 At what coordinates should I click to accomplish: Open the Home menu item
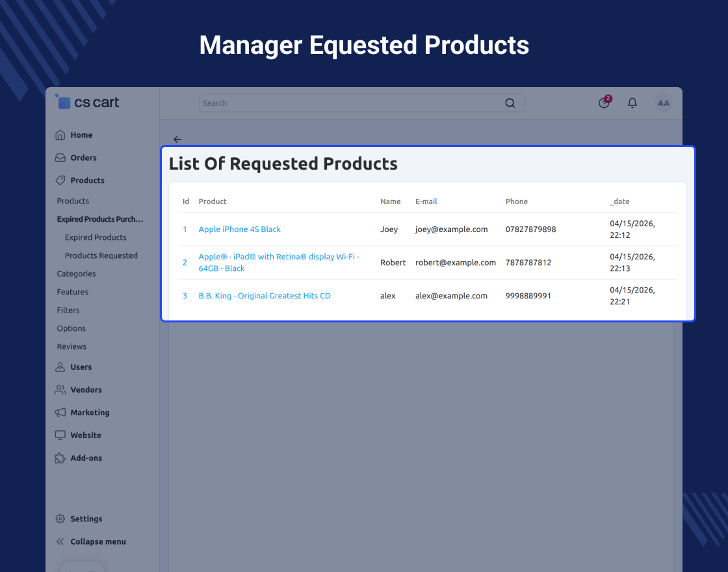[x=81, y=135]
